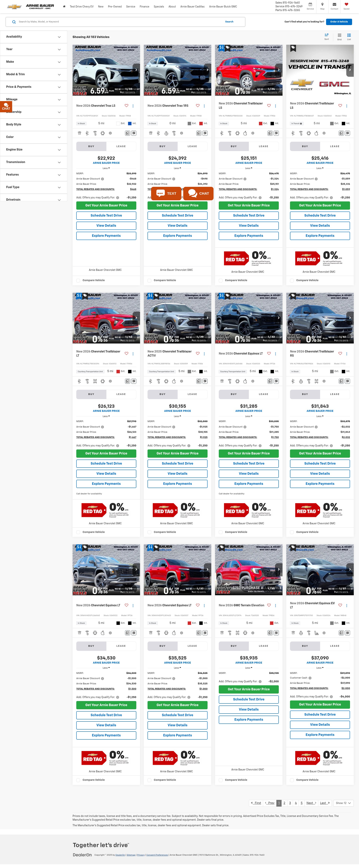Select BUY tab on $37,090 Equinox EV
This screenshot has width=359, height=868.
305,646
